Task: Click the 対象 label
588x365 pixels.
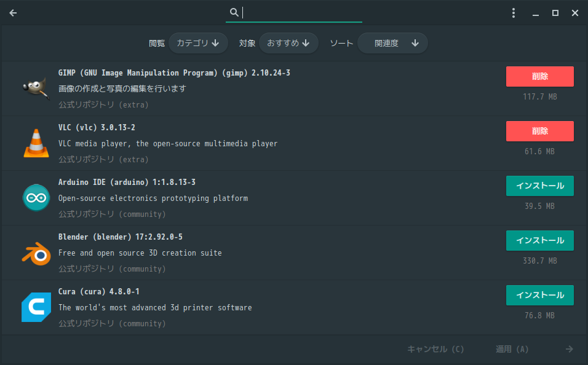Action: click(247, 44)
